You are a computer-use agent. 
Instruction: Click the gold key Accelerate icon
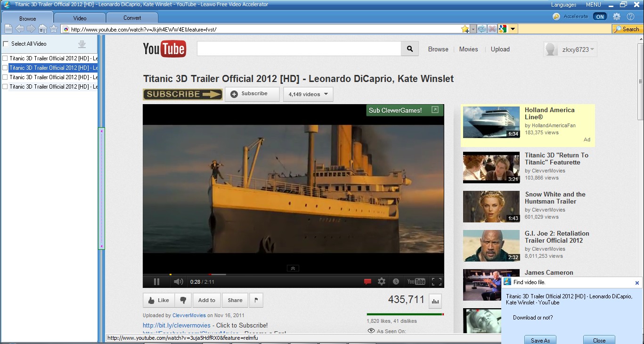tap(556, 16)
